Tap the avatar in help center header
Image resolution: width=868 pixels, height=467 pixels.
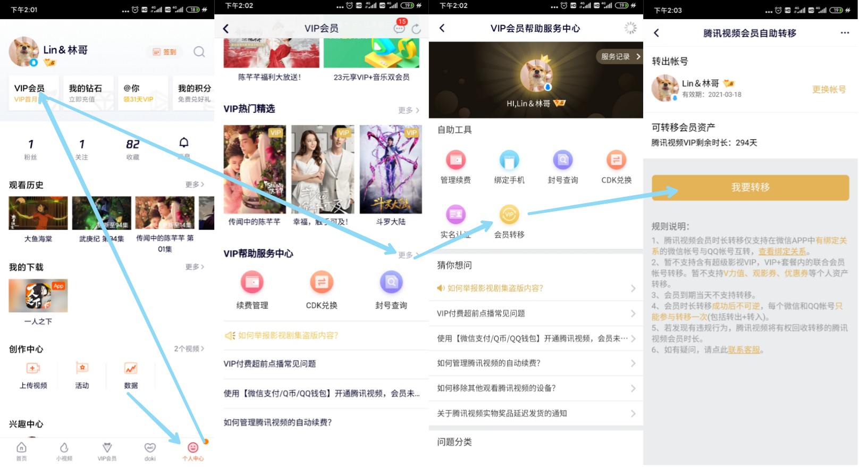coord(536,75)
